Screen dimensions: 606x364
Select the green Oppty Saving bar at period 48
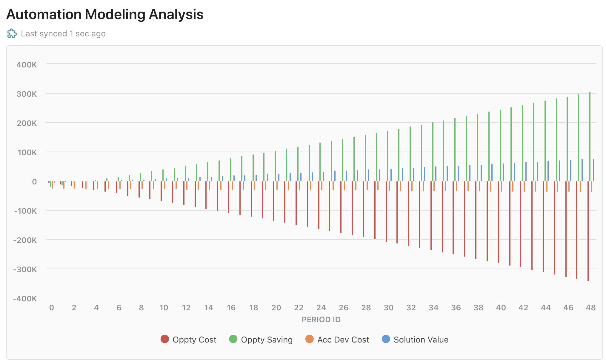(x=590, y=136)
